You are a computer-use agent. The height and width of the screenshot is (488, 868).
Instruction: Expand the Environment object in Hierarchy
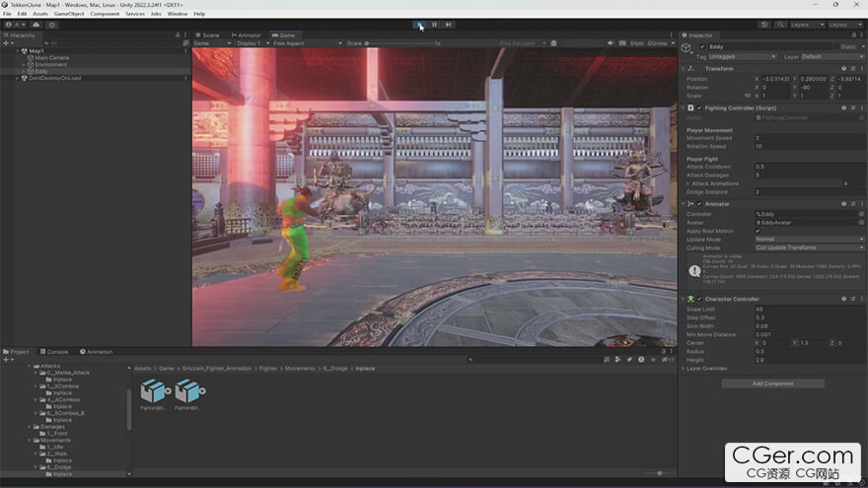24,65
